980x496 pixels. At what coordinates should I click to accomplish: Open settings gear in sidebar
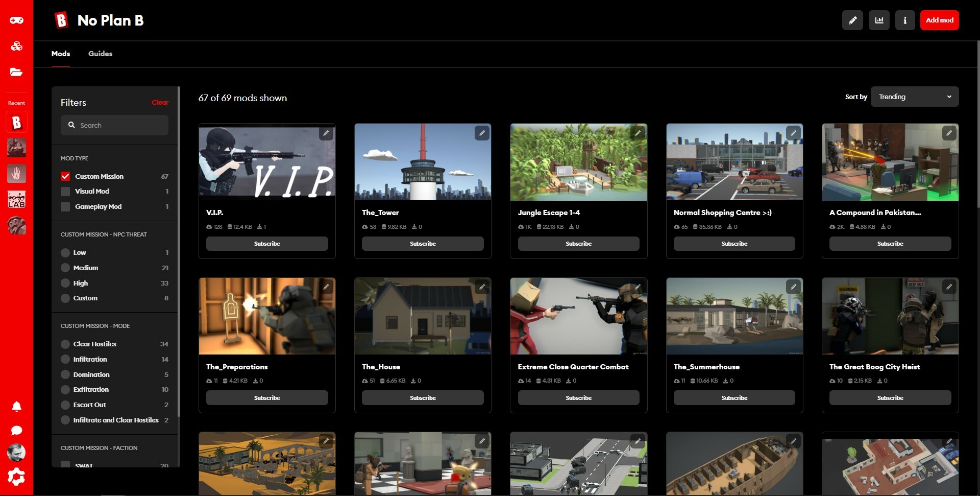coord(16,477)
